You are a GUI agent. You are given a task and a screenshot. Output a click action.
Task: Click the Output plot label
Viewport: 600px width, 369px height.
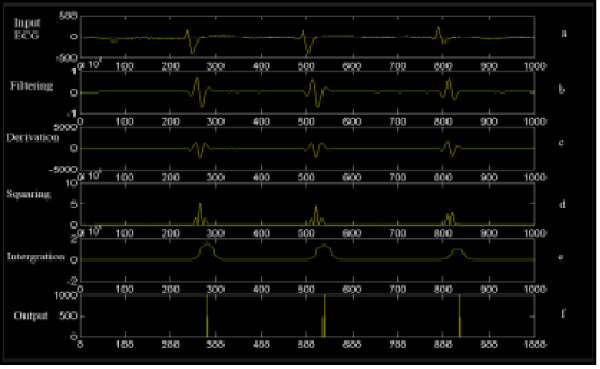[31, 316]
